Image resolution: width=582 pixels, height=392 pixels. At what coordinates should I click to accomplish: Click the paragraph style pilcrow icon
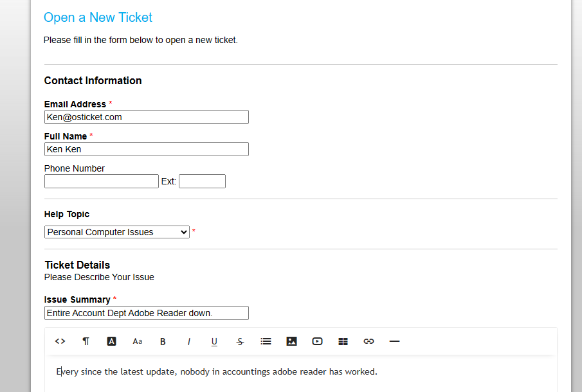click(86, 341)
